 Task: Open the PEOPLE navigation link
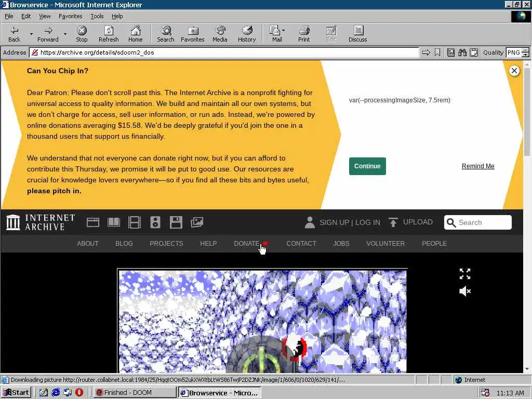click(434, 244)
